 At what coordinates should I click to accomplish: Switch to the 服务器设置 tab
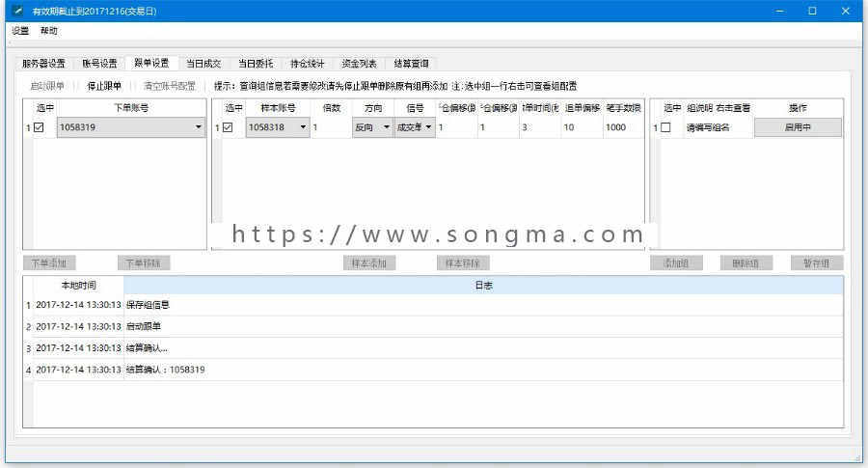click(43, 64)
